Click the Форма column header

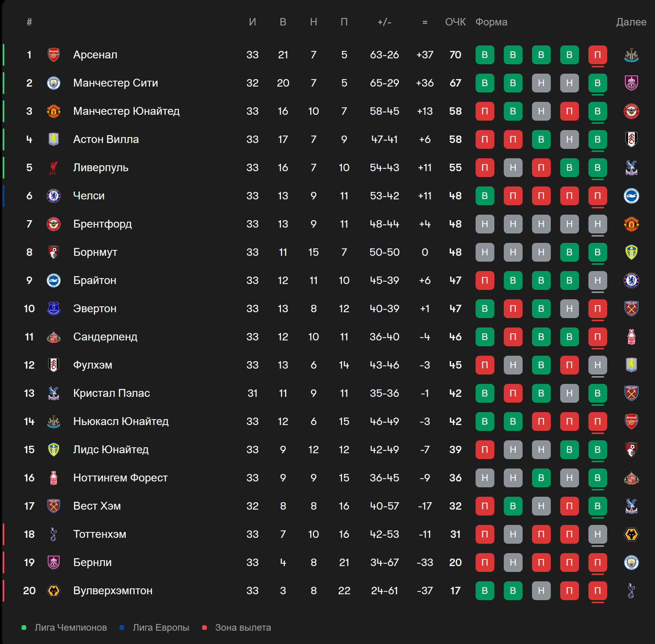coord(491,22)
